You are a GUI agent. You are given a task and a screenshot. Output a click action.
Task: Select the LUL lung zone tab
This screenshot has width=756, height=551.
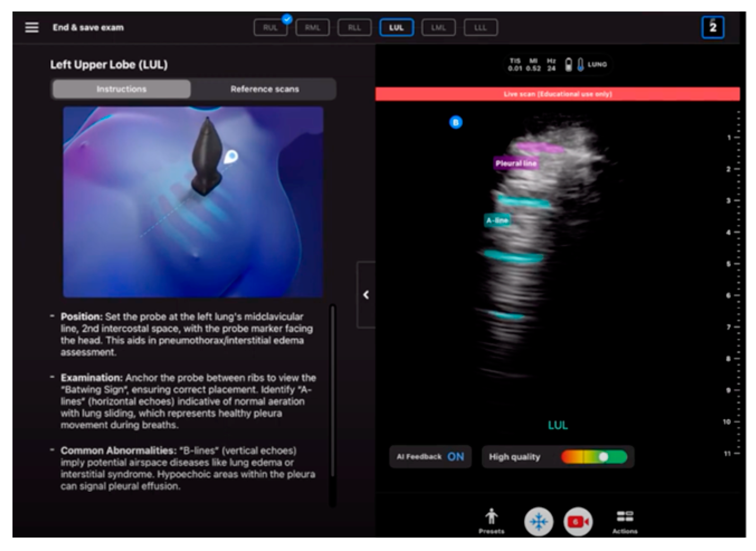pyautogui.click(x=396, y=27)
